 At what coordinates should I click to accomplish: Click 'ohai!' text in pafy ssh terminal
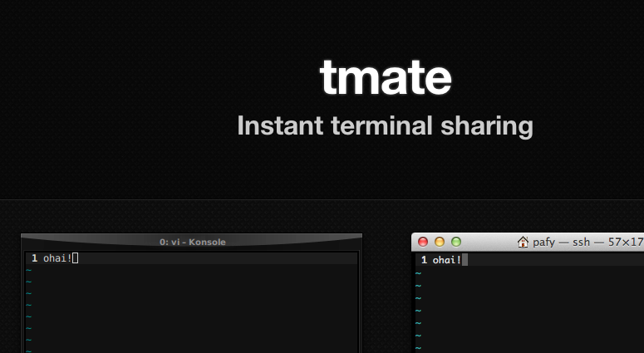point(447,260)
